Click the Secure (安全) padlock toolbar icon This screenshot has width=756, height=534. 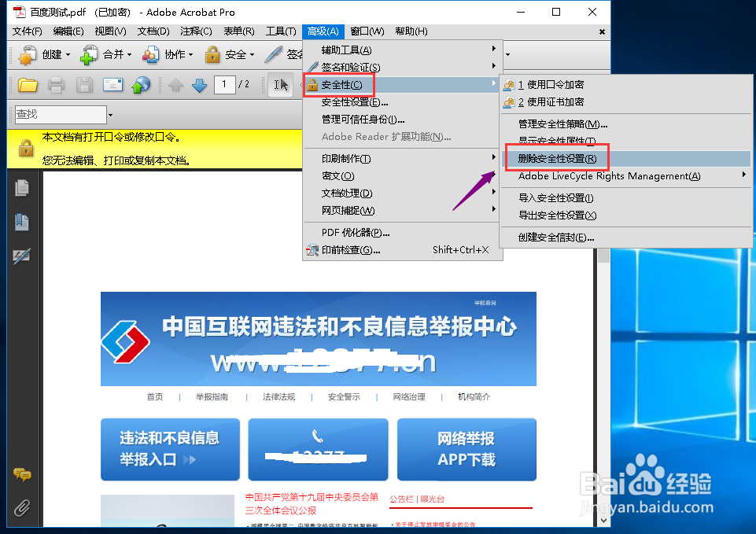point(212,54)
